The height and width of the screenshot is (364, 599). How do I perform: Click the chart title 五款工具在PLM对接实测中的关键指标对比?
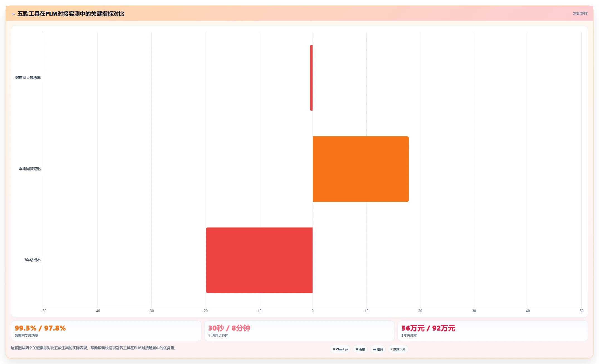coord(71,14)
